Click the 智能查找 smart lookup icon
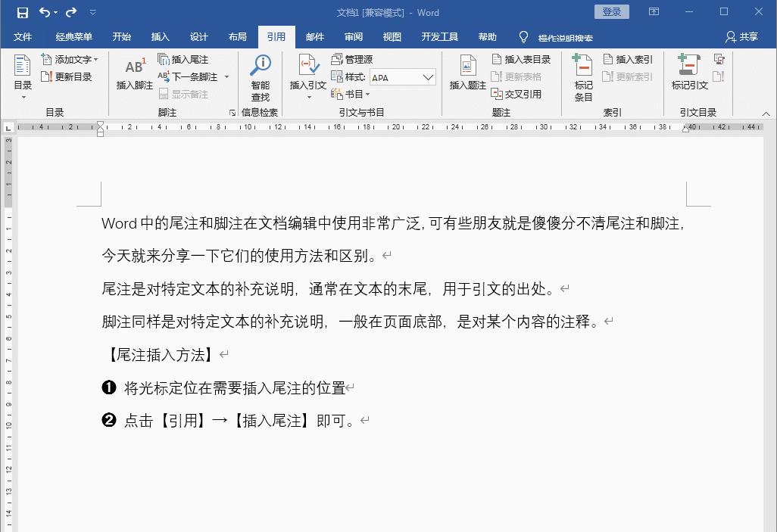 [261, 76]
